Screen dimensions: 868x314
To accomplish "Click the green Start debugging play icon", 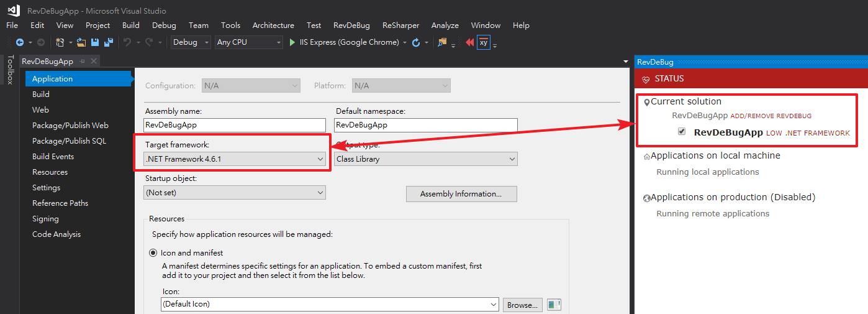I will pyautogui.click(x=293, y=42).
